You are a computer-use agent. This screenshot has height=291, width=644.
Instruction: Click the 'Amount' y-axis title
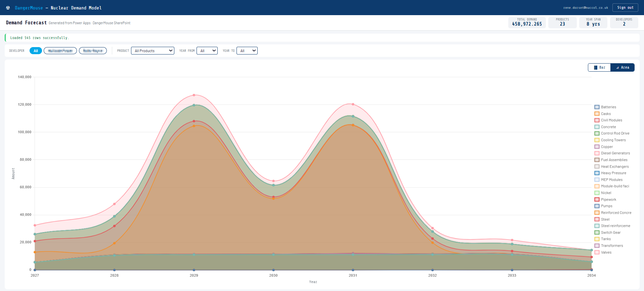[x=13, y=174]
